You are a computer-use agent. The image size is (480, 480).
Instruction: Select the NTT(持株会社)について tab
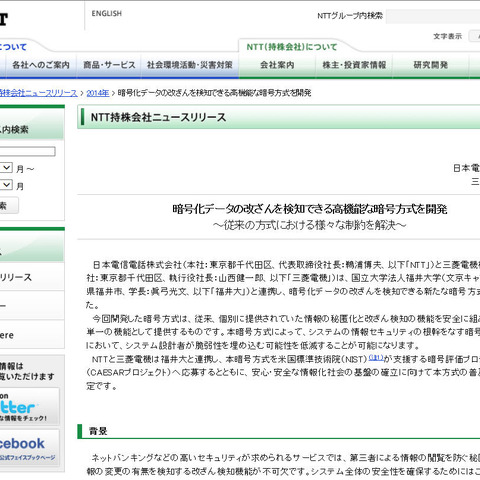[x=292, y=47]
